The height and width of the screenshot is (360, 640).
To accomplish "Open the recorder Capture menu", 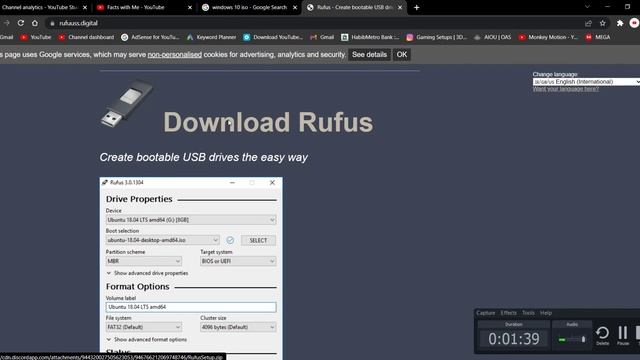I will tap(486, 313).
